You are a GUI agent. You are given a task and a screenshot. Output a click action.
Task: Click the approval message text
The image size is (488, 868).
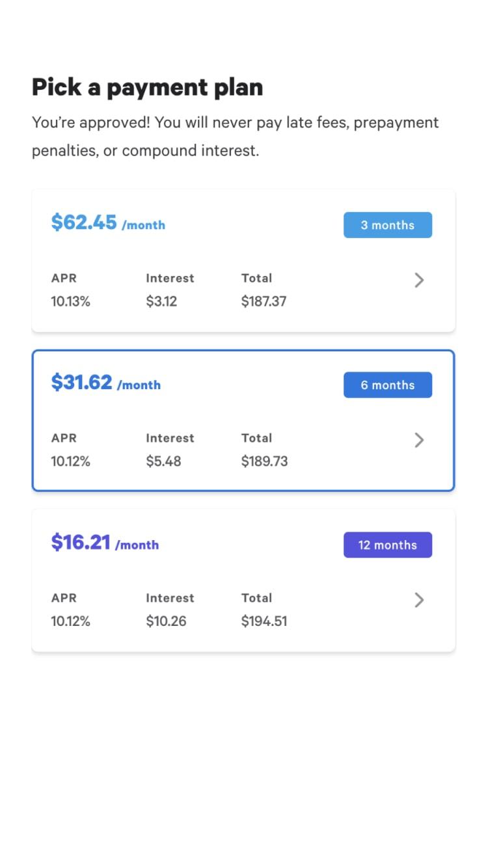(x=236, y=136)
